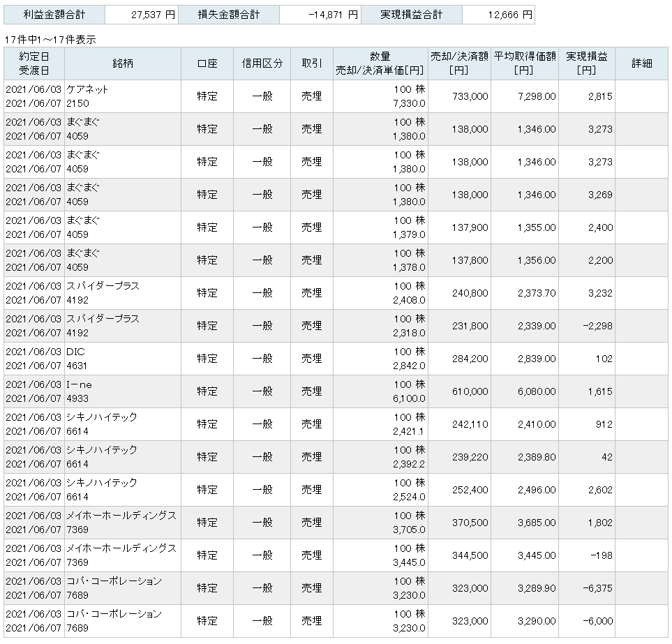Click the 実現損益 column header
This screenshot has width=672, height=644.
click(x=587, y=63)
